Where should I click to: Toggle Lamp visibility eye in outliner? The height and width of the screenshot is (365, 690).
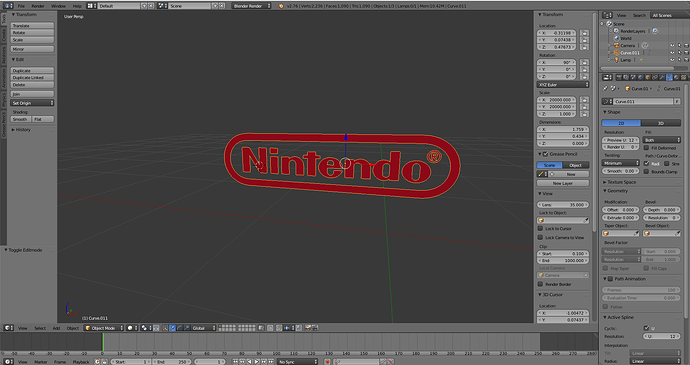tap(672, 59)
